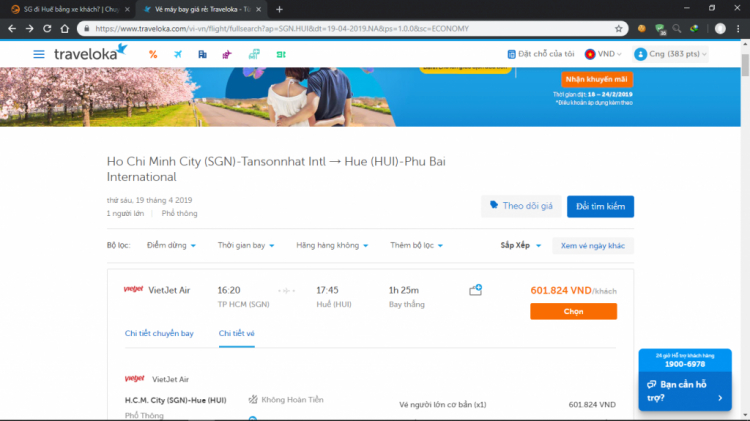Click the 16:20 departure time
Screen dimensions: 750x421
tap(229, 290)
